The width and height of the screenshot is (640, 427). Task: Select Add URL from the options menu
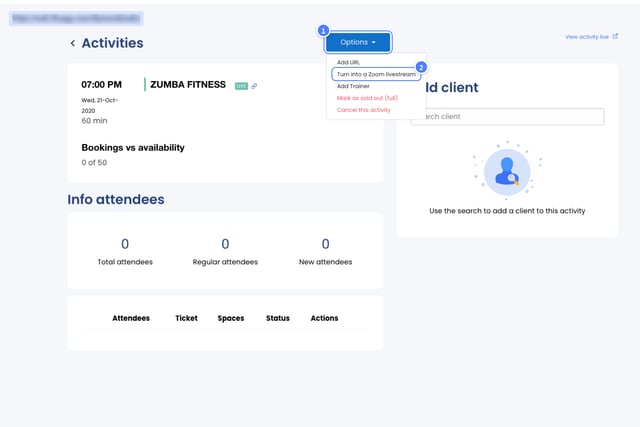348,62
